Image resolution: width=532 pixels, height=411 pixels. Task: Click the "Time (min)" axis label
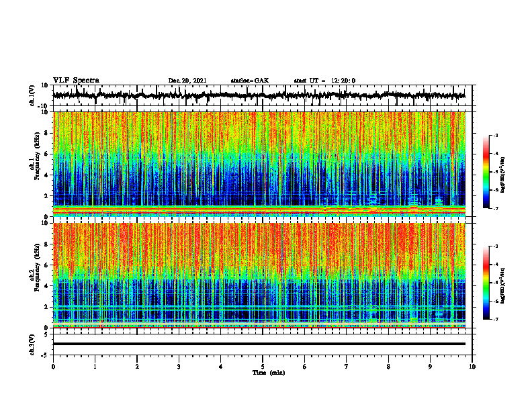tap(269, 373)
